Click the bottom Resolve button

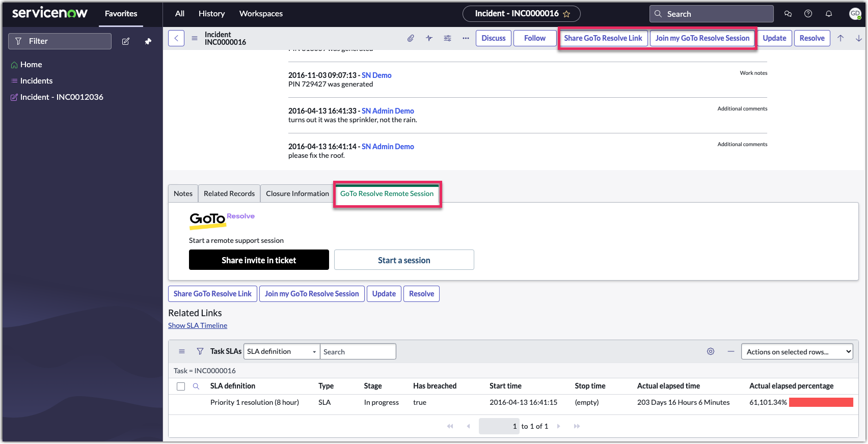coord(422,294)
